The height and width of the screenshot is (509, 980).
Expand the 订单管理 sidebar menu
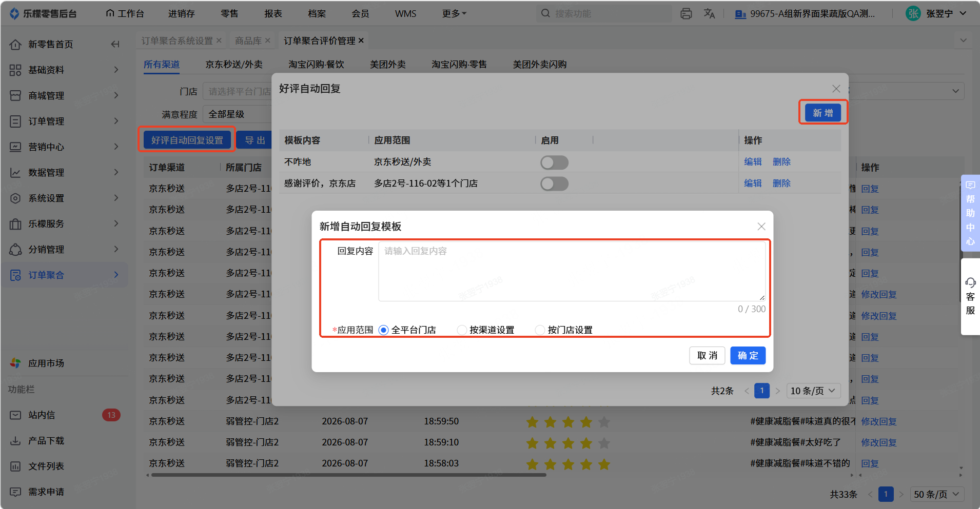116,121
